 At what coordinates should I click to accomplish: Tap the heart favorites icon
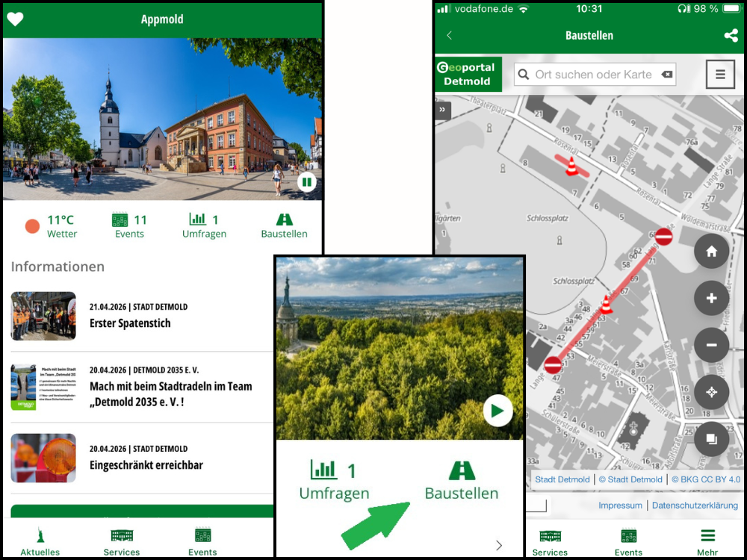(16, 19)
